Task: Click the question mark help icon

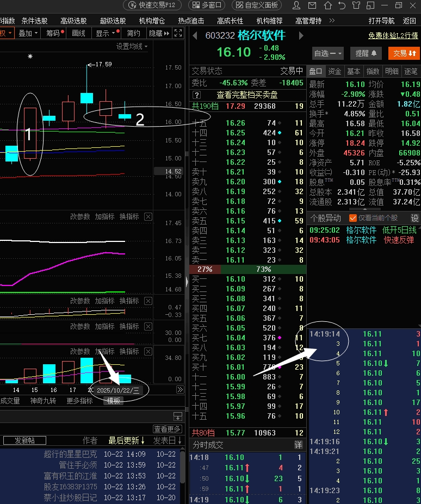Action: click(x=196, y=95)
